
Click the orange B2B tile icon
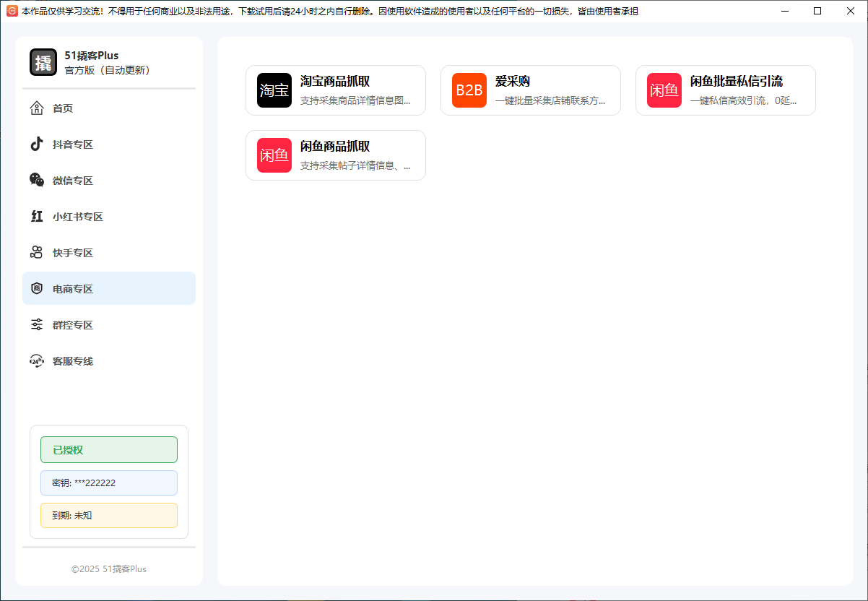469,90
